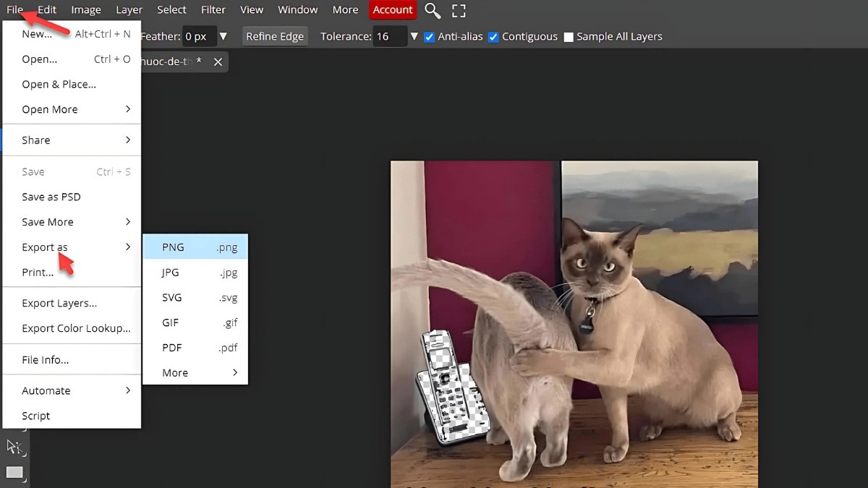
Task: Expand the Open More submenu
Action: 72,109
